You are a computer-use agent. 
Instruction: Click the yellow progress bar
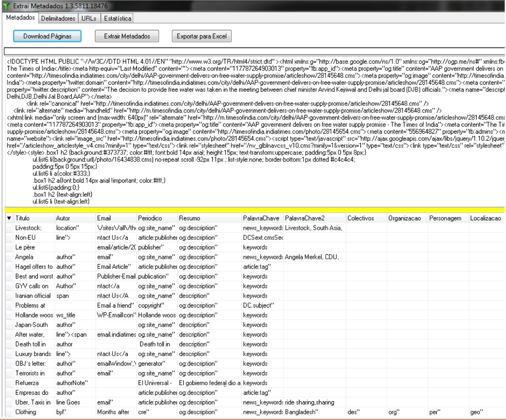pos(254,209)
